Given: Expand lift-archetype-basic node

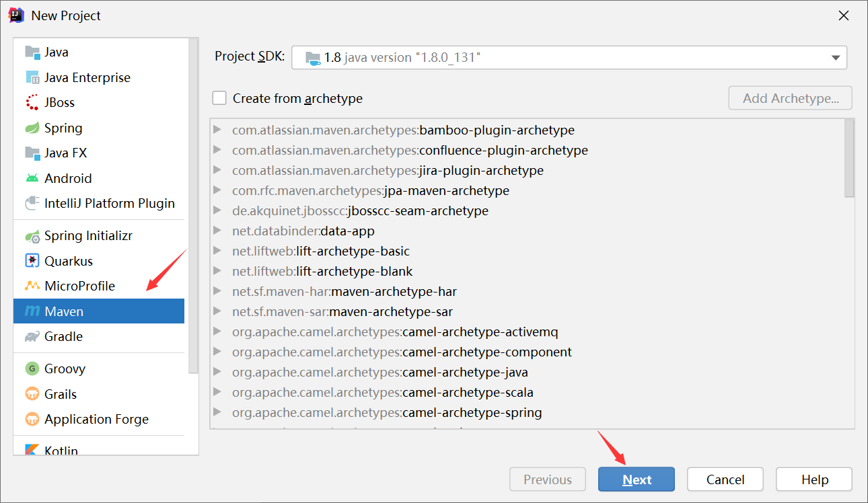Looking at the screenshot, I should (217, 251).
